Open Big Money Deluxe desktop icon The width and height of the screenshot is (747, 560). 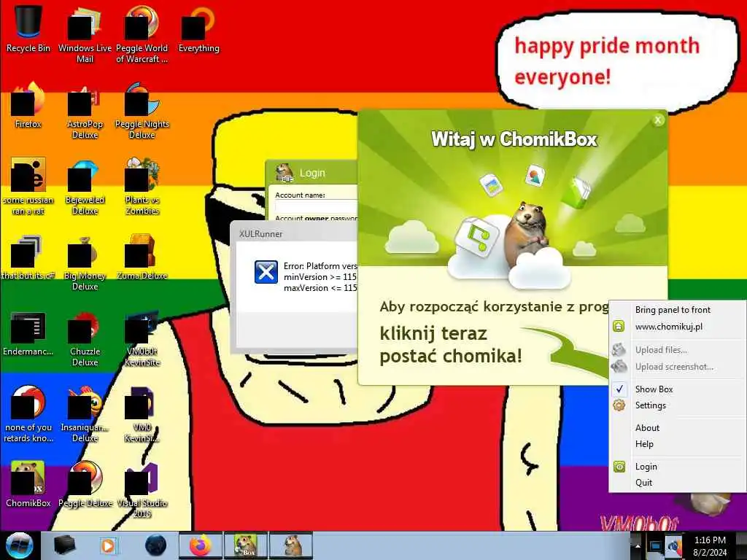click(85, 262)
